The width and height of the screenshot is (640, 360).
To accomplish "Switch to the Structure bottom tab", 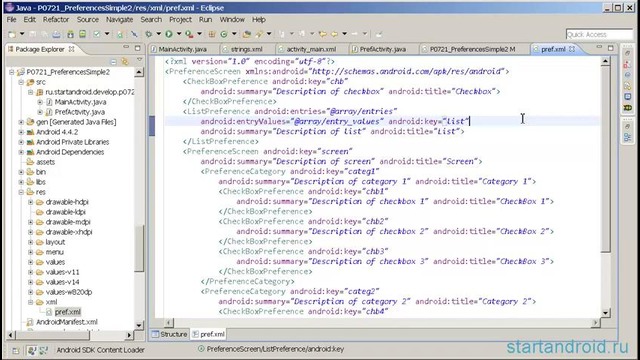I will tap(169, 334).
